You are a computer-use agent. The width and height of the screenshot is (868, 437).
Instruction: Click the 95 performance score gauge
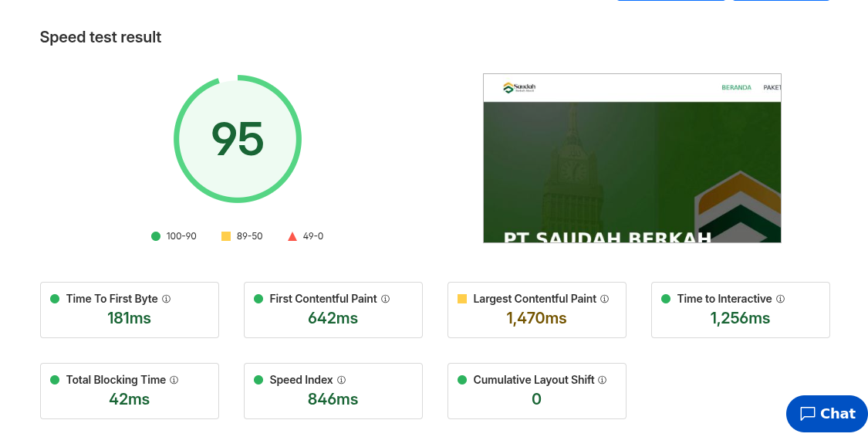pos(238,138)
